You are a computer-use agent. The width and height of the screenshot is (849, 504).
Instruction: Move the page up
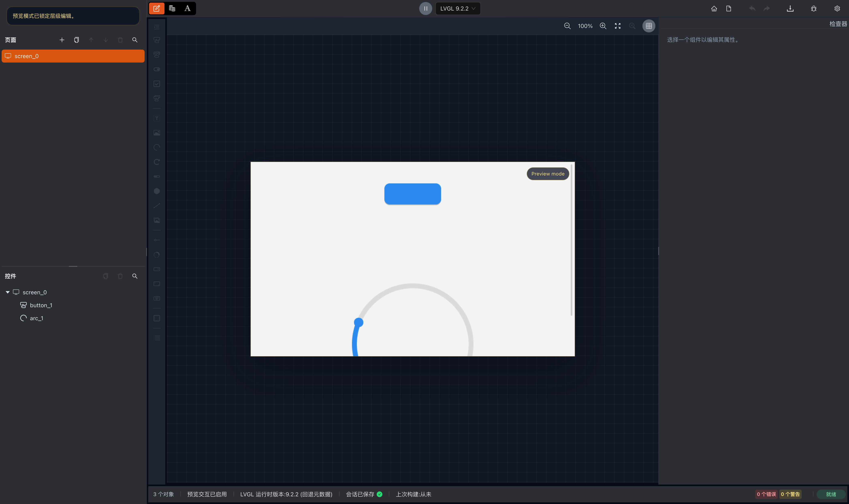[x=91, y=40]
